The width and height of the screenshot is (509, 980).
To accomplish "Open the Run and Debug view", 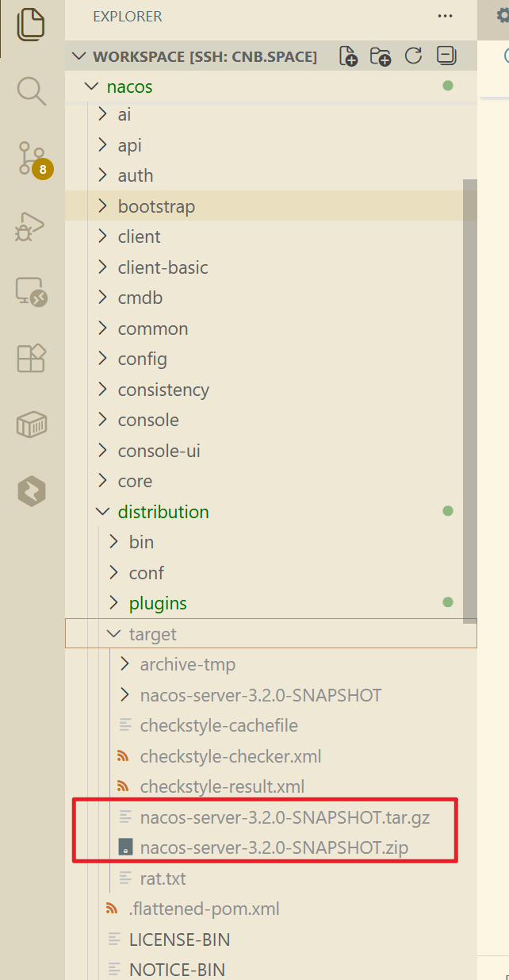I will click(31, 227).
